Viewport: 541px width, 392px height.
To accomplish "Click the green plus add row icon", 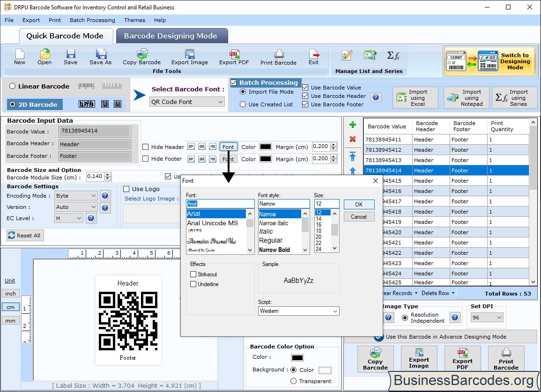I will (353, 125).
